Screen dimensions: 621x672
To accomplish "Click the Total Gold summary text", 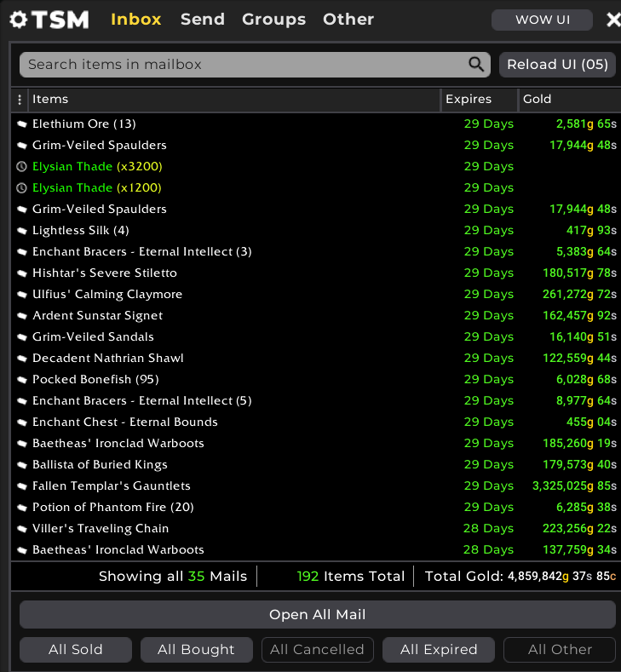I will pyautogui.click(x=520, y=577).
